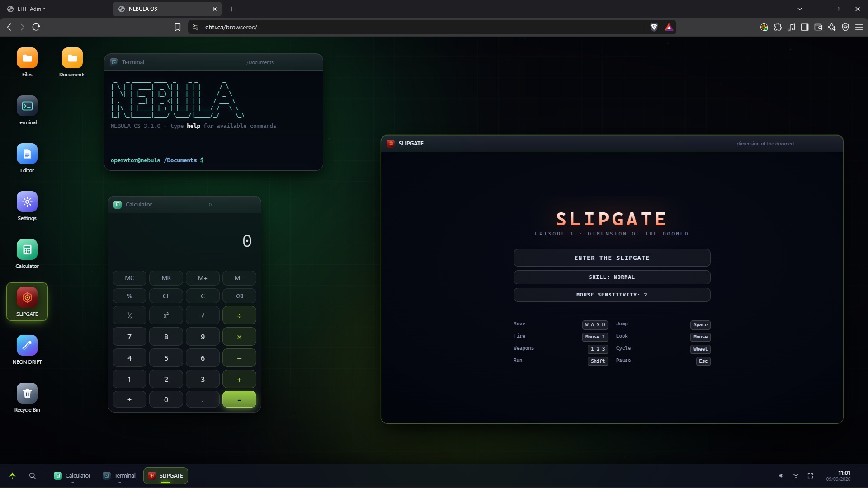Screen dimensions: 868x488
Task: Reload the page in the browser
Action: 36,27
